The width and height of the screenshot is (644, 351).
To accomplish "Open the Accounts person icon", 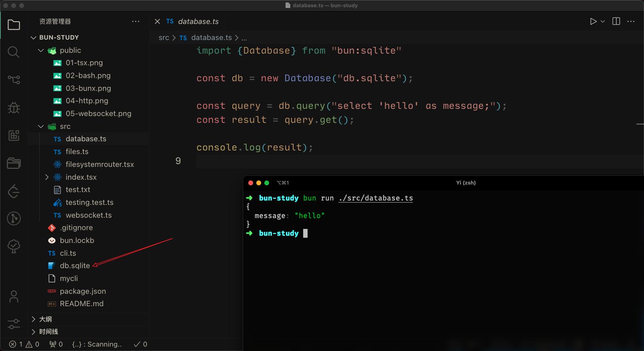I will pos(14,297).
